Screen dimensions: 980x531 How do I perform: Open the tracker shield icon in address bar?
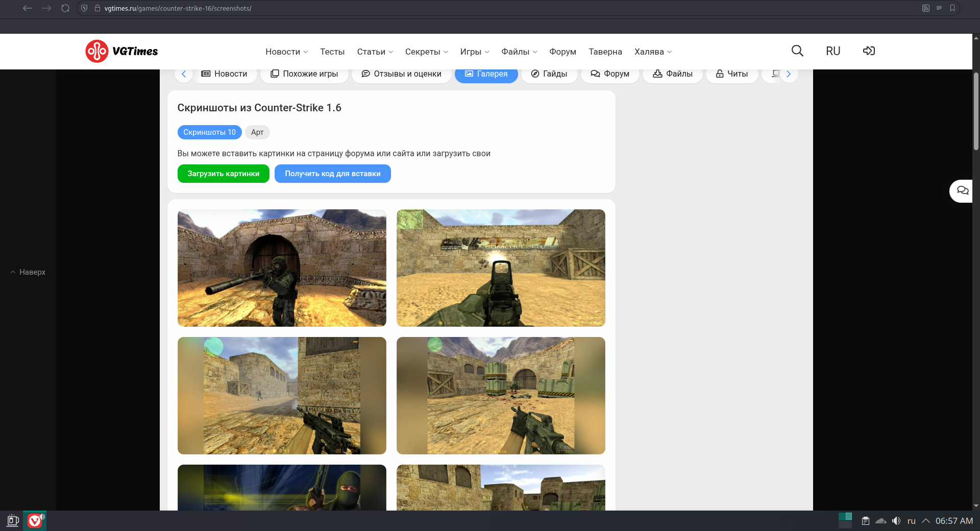(85, 8)
